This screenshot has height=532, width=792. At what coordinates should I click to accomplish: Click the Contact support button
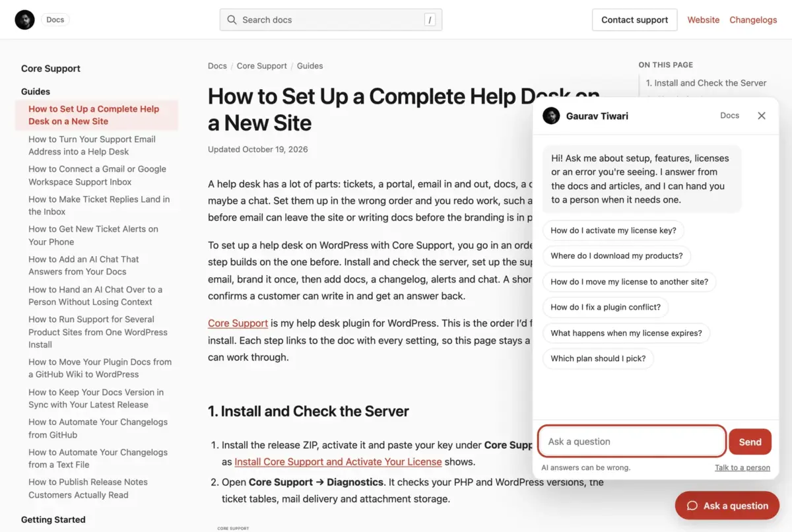pyautogui.click(x=634, y=20)
